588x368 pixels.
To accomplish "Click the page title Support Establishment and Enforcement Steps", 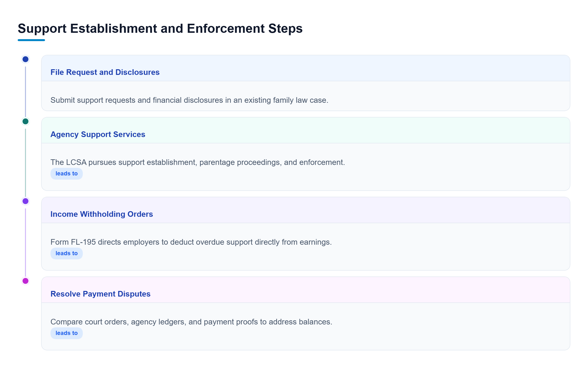I will point(160,28).
